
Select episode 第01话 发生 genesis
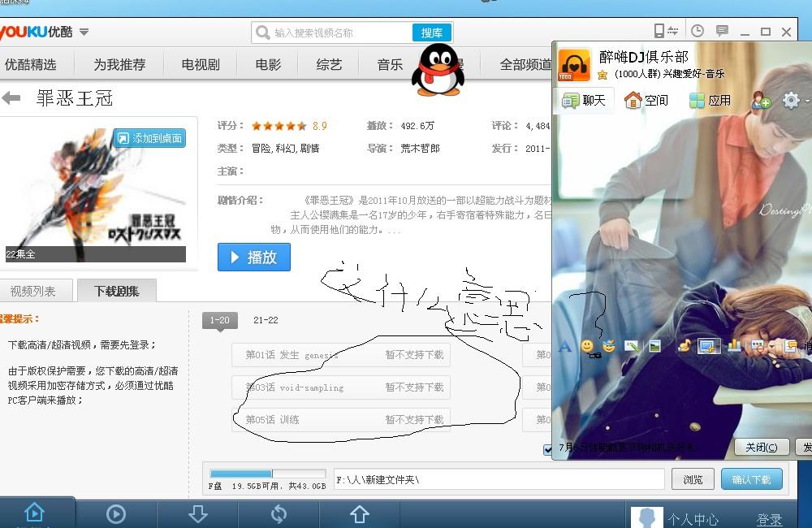(x=341, y=355)
